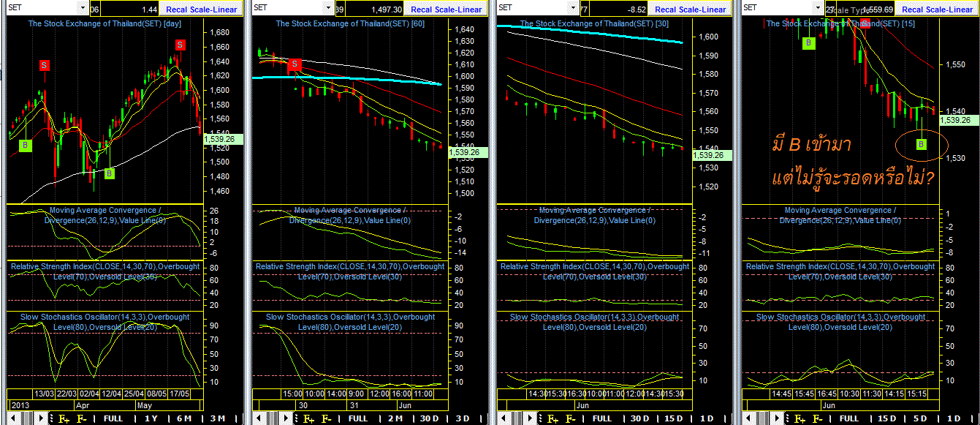Click the scrollbar thumb below the 15-minute chart

coord(762,418)
